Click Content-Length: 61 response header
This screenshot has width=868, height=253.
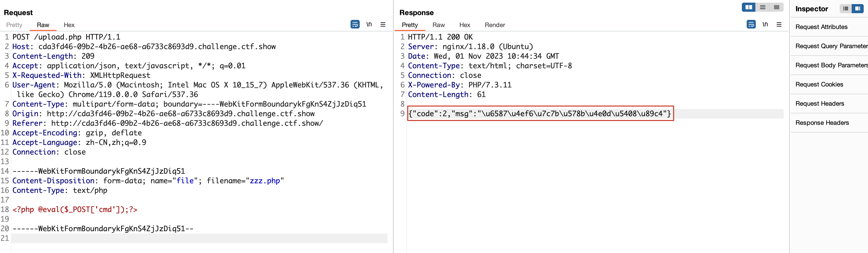[447, 95]
